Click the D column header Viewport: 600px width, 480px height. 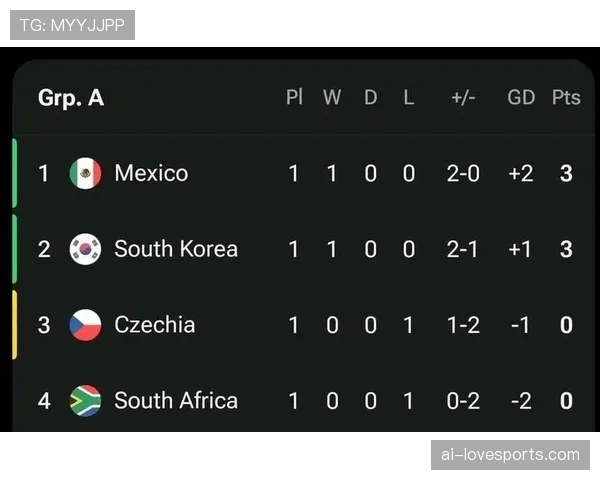[x=370, y=97]
